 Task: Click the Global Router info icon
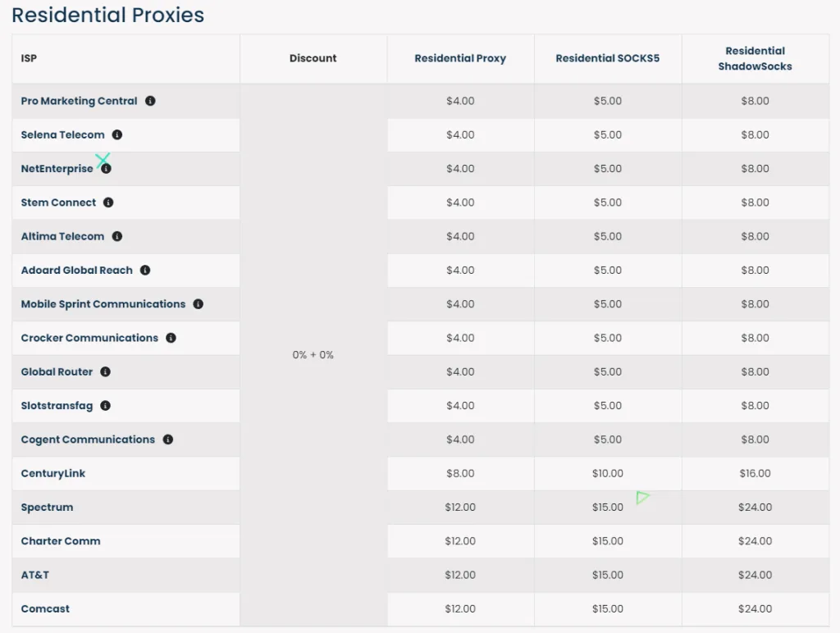point(105,371)
